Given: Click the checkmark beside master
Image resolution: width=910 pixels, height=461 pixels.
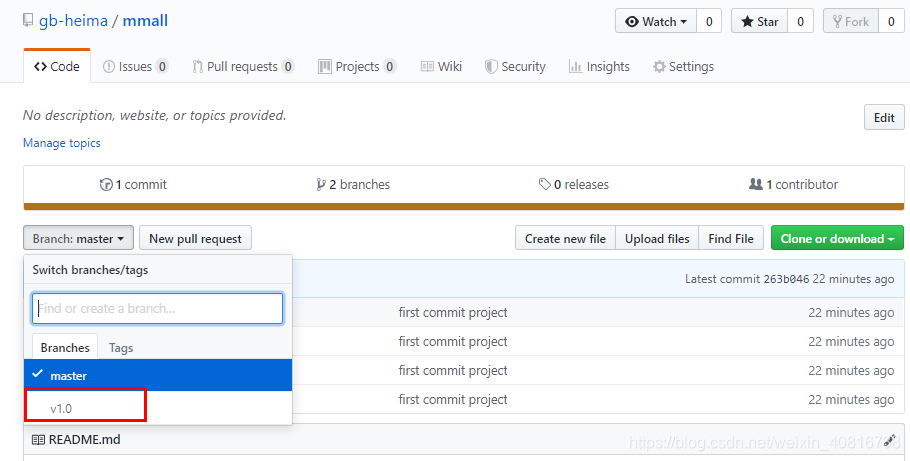Looking at the screenshot, I should pyautogui.click(x=38, y=373).
